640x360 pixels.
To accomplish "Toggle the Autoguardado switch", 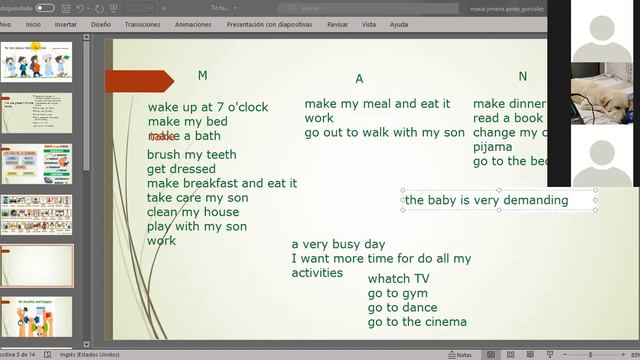I will 44,8.
